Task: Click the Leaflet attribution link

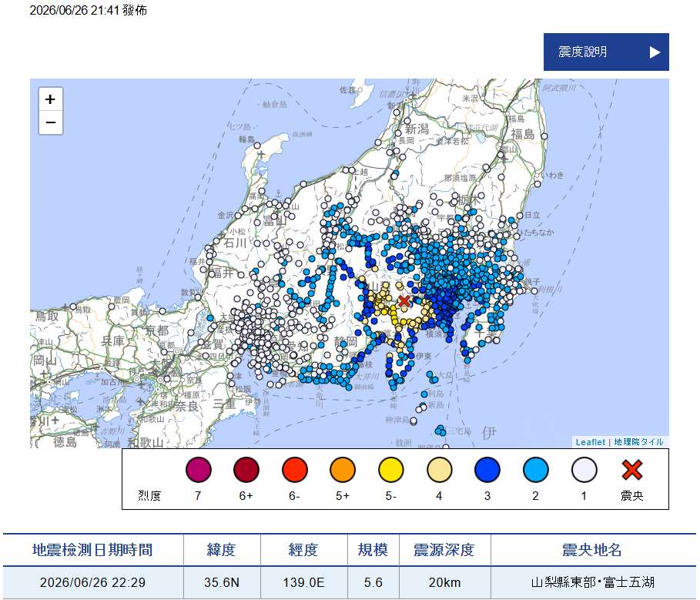Action: (590, 442)
